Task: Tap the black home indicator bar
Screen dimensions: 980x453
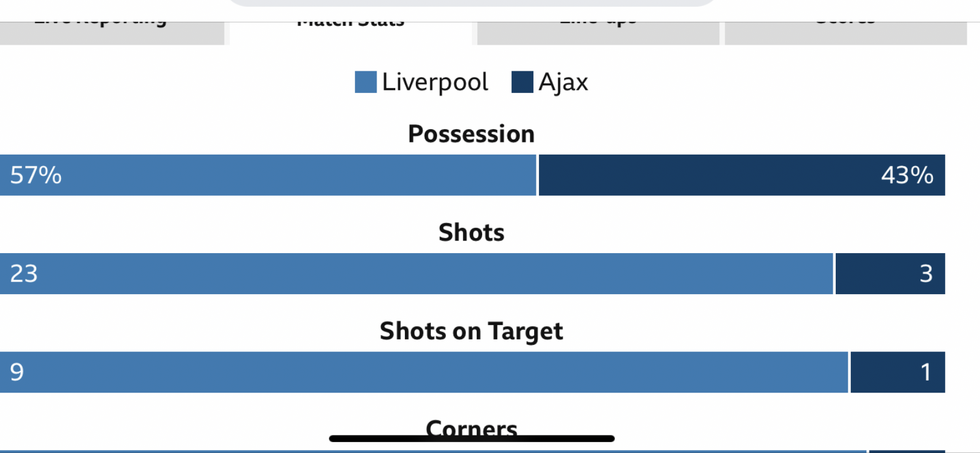Action: (x=472, y=439)
